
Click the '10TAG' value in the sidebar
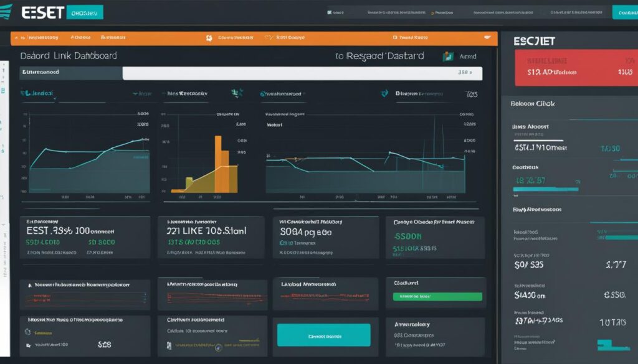[612, 322]
